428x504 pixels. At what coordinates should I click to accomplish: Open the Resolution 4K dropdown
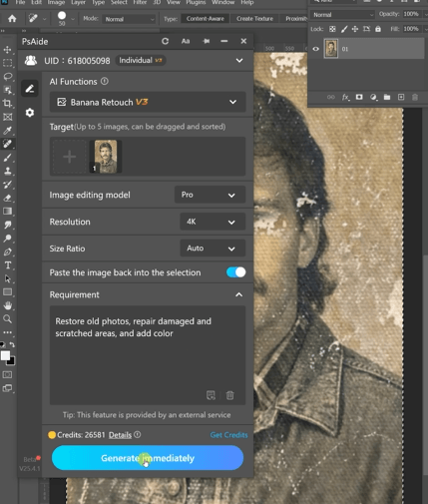click(213, 222)
